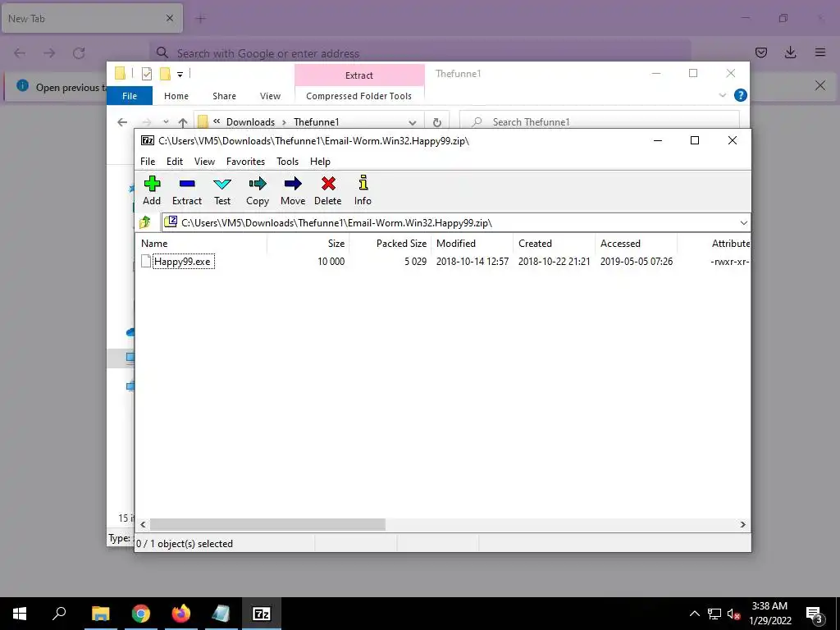The height and width of the screenshot is (630, 840).
Task: Run Test on the archive in 7-Zip
Action: 222,190
